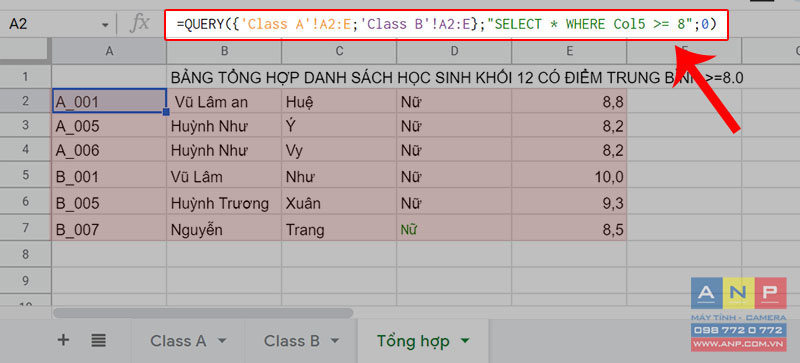Click inside the QUERY formula bar

tap(446, 25)
